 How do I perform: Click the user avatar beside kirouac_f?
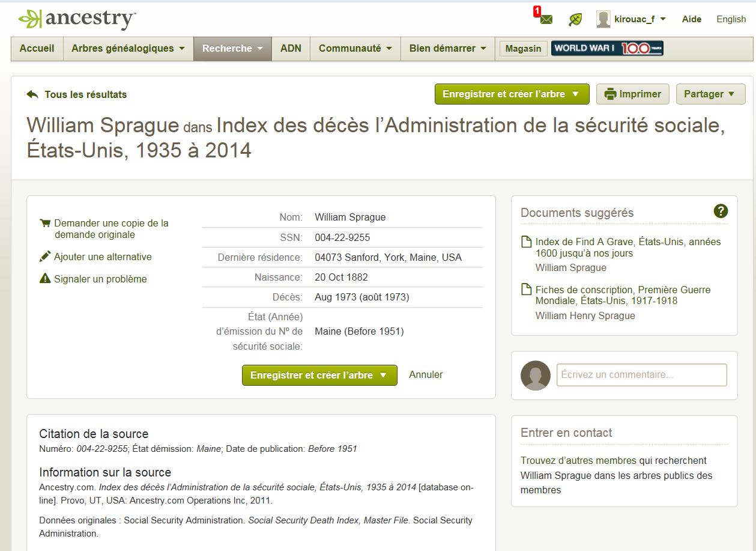(x=603, y=19)
